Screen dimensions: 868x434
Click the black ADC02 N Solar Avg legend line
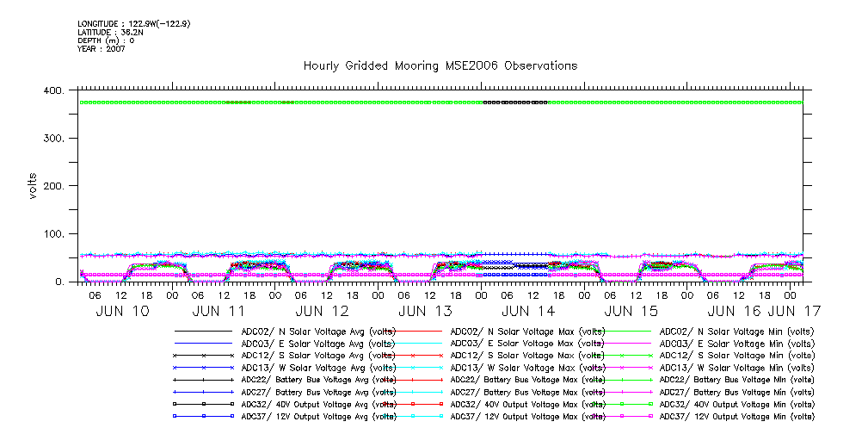203,331
